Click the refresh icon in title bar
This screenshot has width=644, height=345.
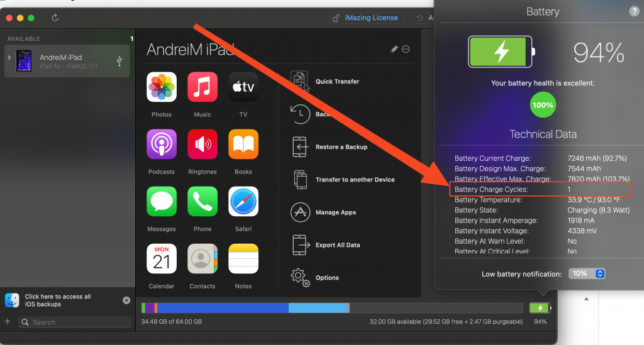click(x=55, y=18)
